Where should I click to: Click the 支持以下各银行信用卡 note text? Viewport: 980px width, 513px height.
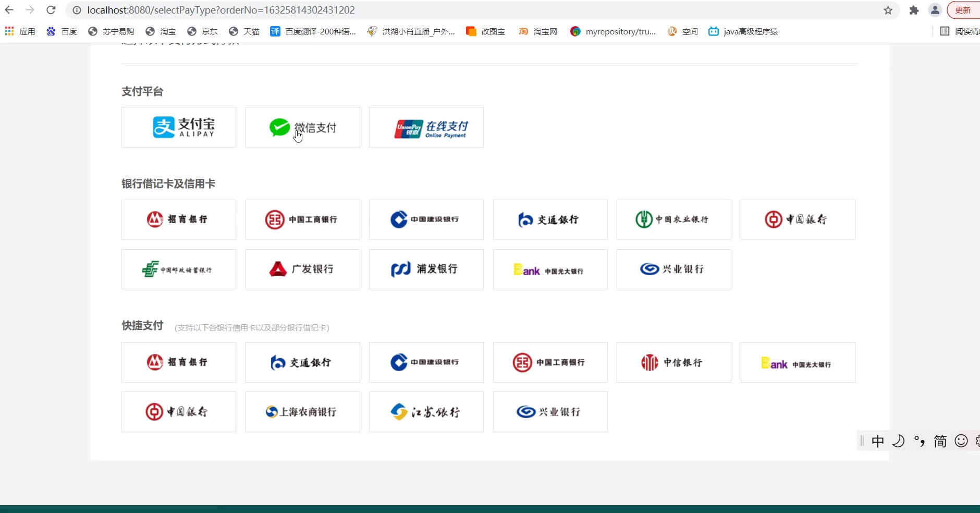click(252, 328)
